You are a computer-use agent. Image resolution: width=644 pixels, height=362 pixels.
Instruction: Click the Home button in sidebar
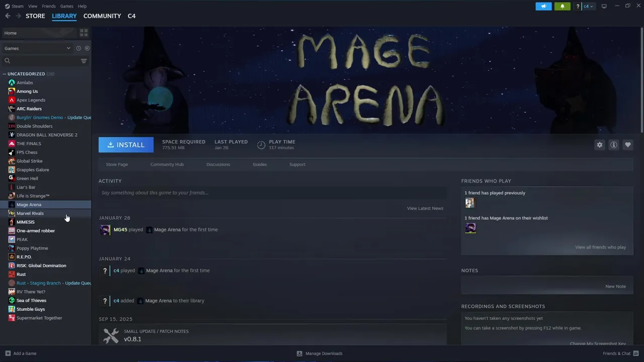39,33
